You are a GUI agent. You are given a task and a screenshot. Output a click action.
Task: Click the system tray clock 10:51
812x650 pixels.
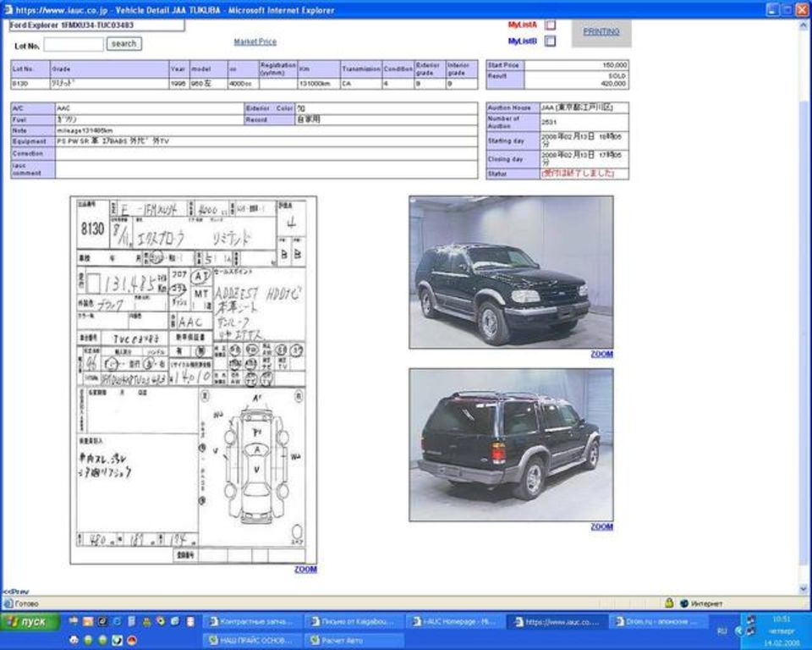point(782,620)
